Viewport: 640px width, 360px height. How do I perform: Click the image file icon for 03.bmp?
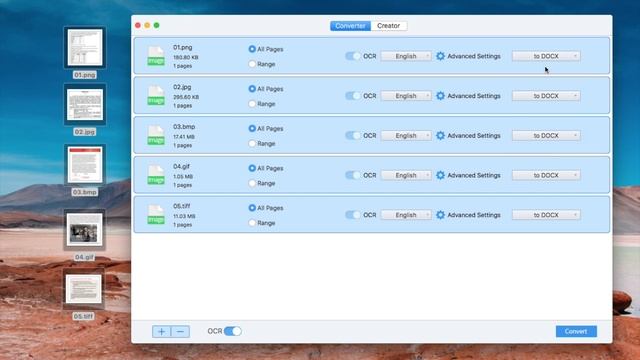(156, 135)
